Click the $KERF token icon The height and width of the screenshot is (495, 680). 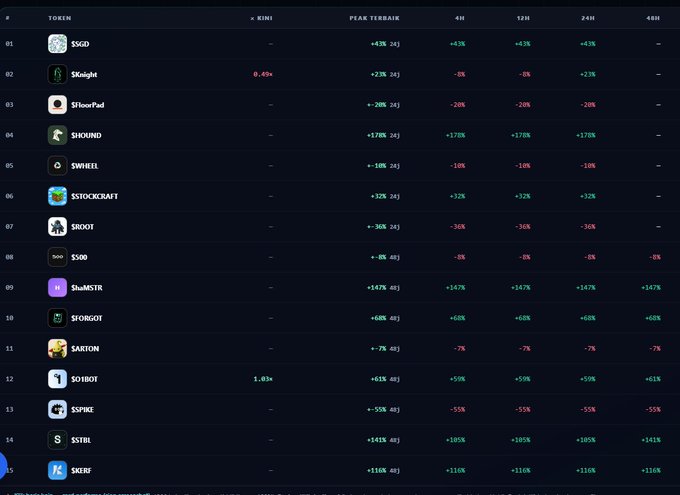(x=57, y=470)
